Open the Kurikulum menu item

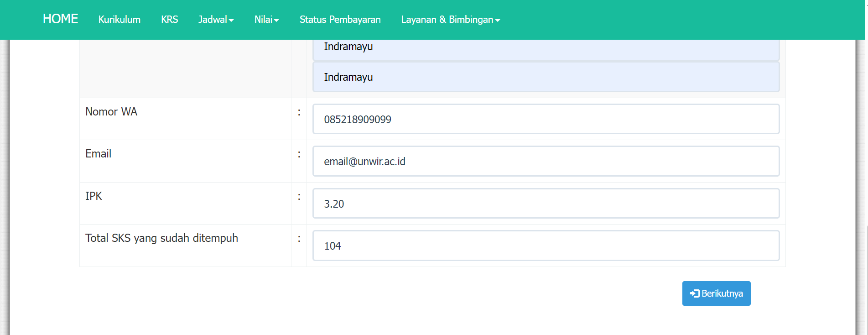click(120, 20)
